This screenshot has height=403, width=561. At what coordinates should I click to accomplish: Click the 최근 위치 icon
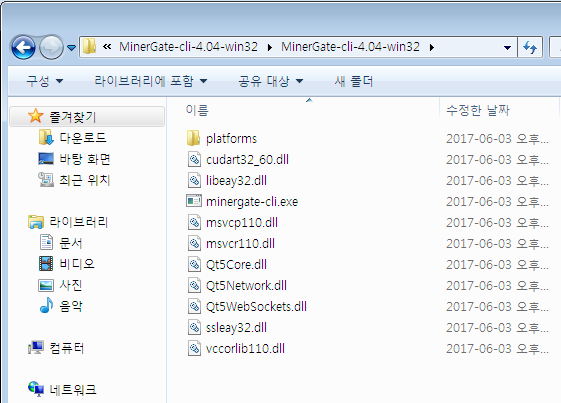coord(46,180)
